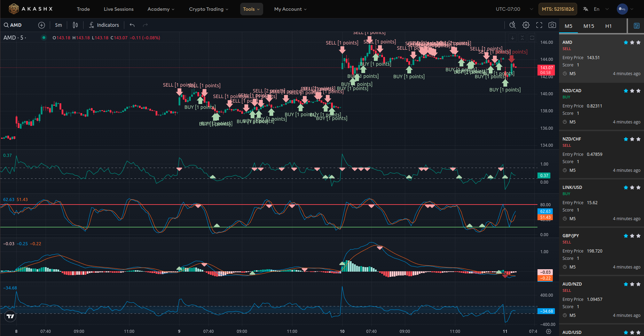644x336 pixels.
Task: Maximize the main chart pane
Action: coord(532,38)
